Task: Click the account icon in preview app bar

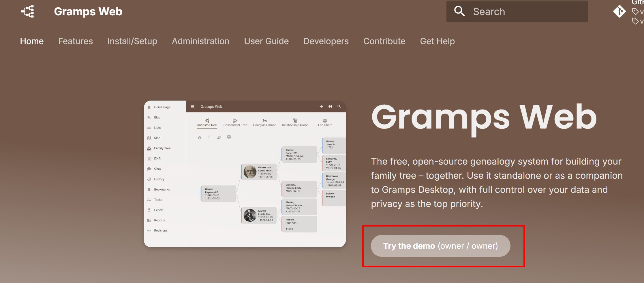Action: [x=330, y=107]
